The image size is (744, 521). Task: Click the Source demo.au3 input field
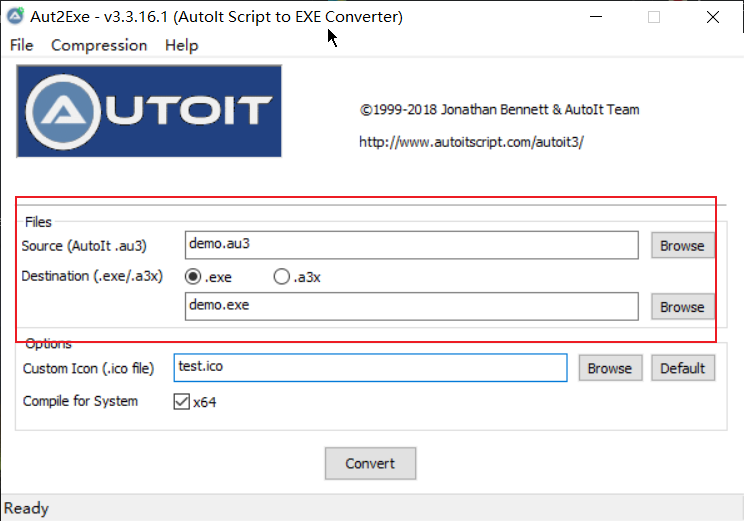(411, 245)
